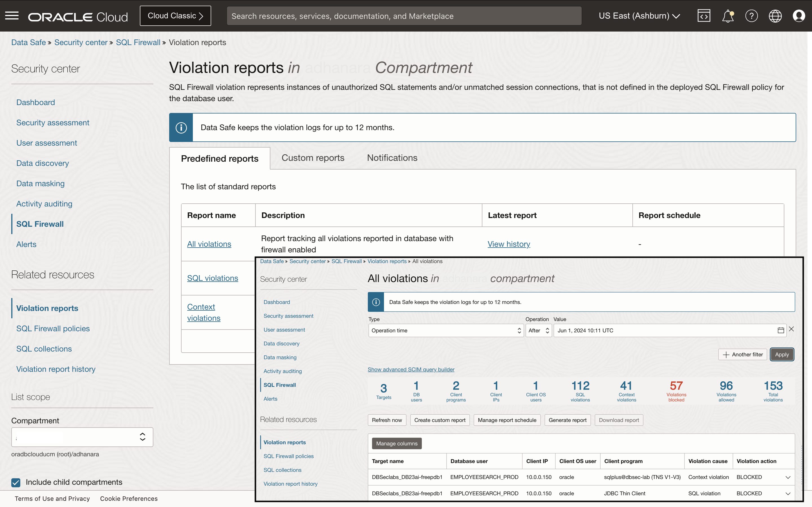Open the Help question mark icon

(752, 15)
